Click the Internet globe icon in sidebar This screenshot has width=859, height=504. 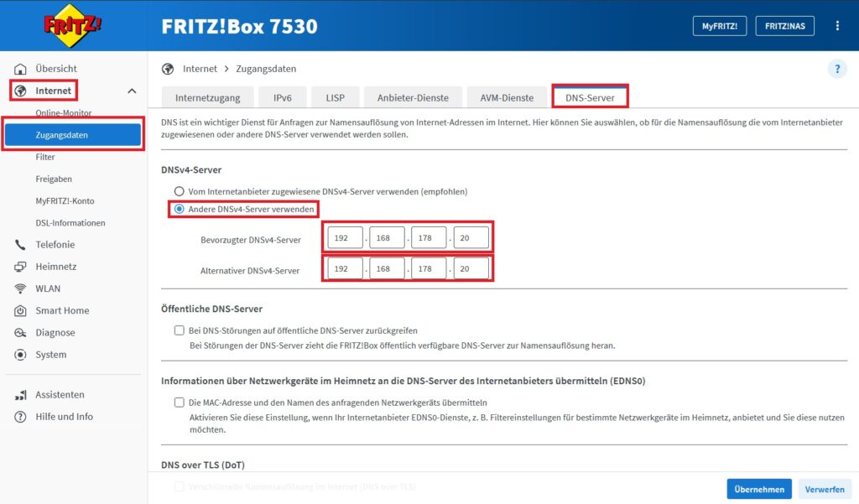point(20,91)
